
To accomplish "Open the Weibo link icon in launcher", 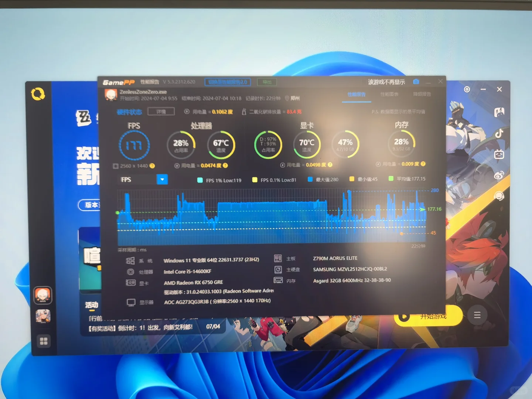I will 499,175.
